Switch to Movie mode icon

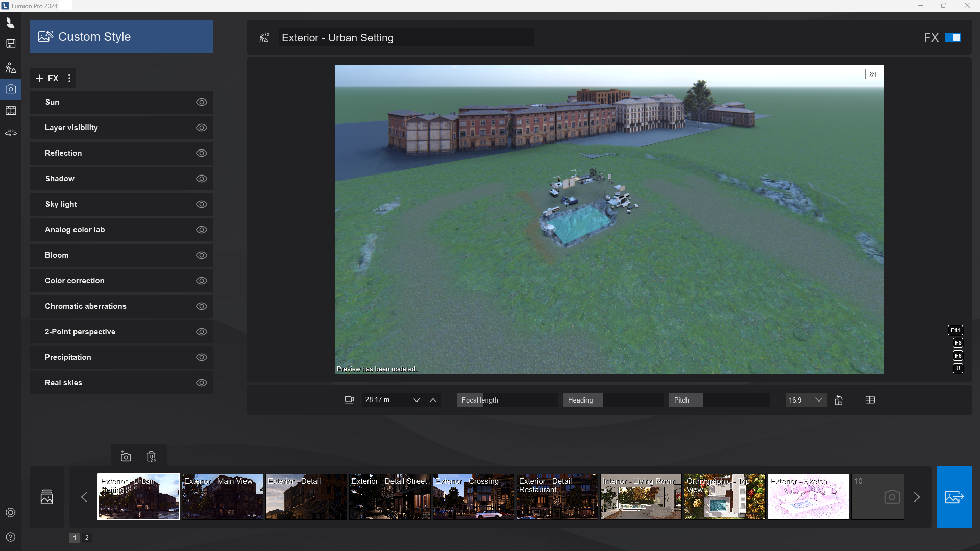[x=11, y=111]
